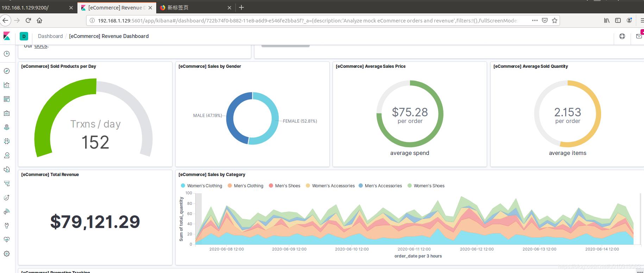644x273 pixels.
Task: Click the Kibana logo
Action: pos(7,36)
